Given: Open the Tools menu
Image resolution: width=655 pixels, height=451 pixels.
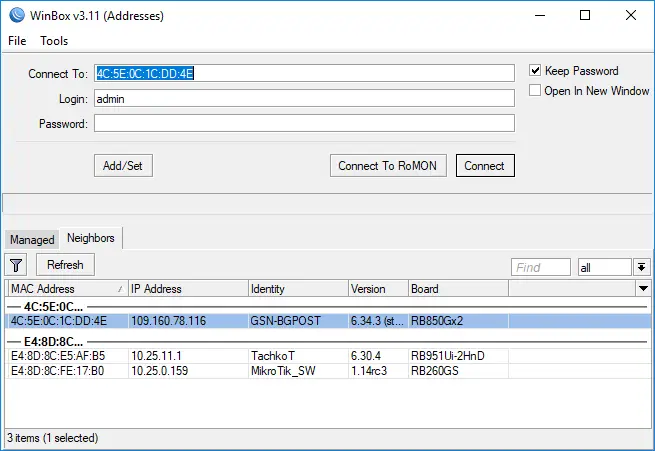Looking at the screenshot, I should [54, 41].
